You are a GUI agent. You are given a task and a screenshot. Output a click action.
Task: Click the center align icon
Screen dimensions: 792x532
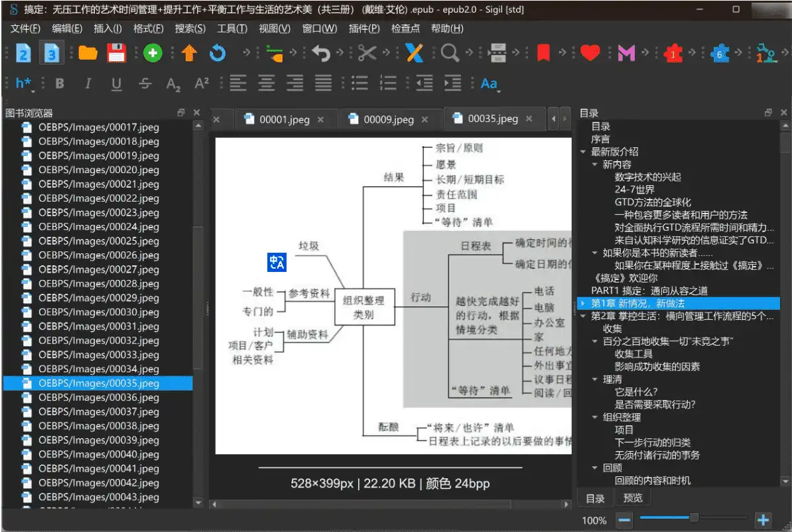(x=266, y=83)
